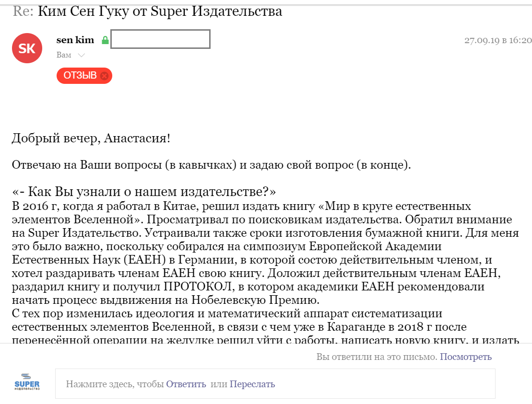532x404 pixels.
Task: Click the Вы ответили на это письмо notice
Action: tap(377, 357)
